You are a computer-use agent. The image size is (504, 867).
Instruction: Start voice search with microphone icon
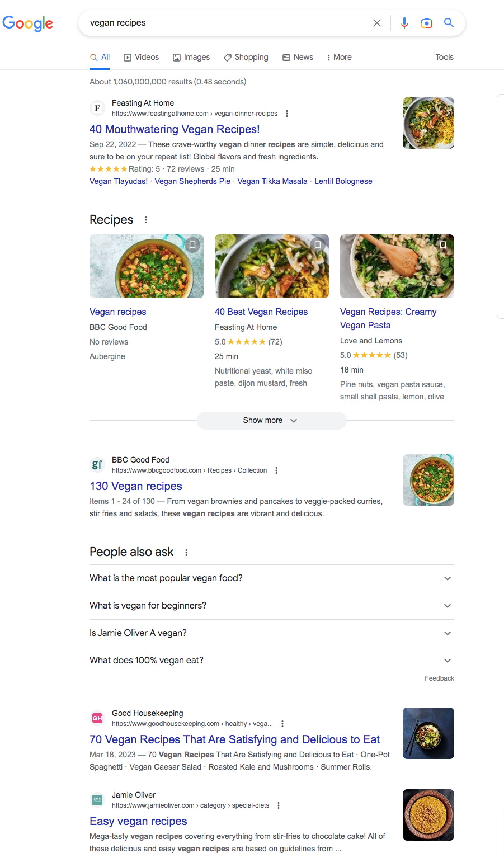click(404, 23)
